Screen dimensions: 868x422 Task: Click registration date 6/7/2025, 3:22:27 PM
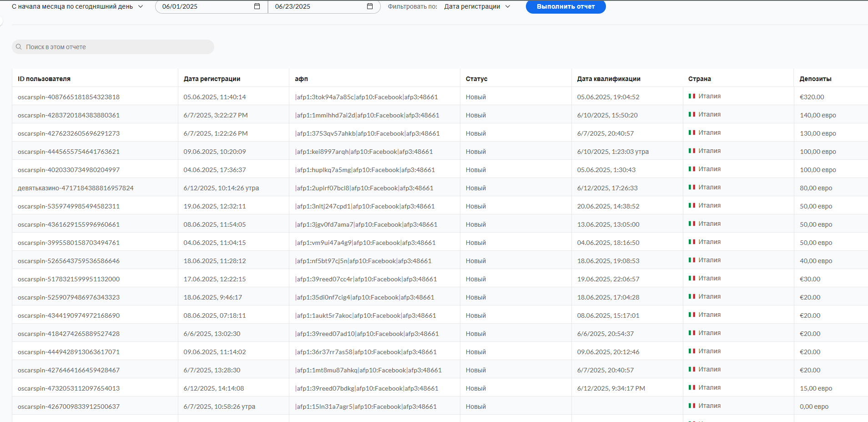(x=216, y=115)
